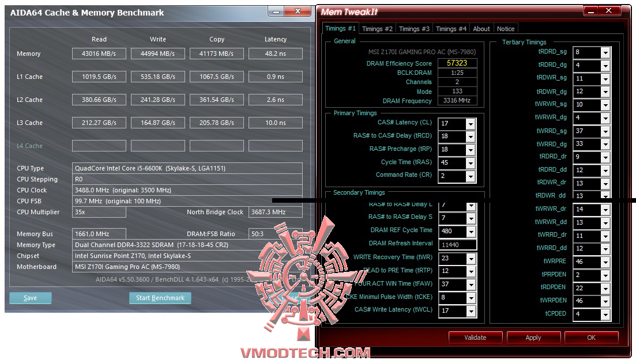Click the CPU Type i5-6600K field
This screenshot has height=364, width=636.
click(187, 168)
